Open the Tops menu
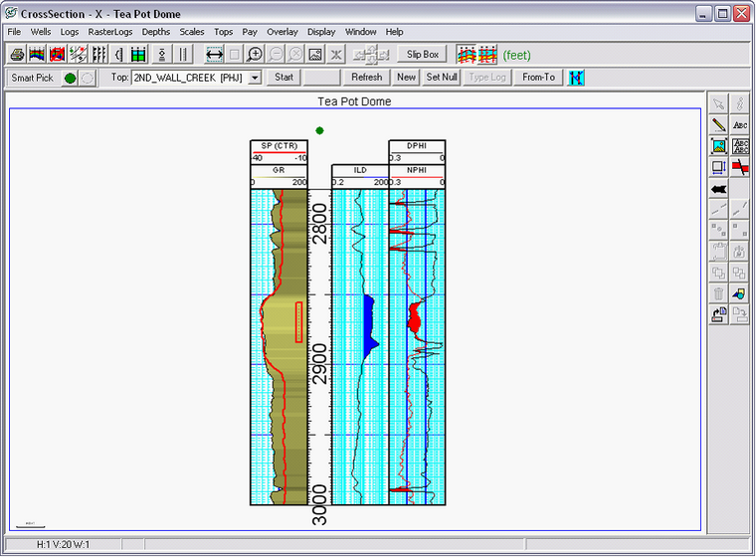Viewport: 756px width, 557px height. pyautogui.click(x=224, y=32)
